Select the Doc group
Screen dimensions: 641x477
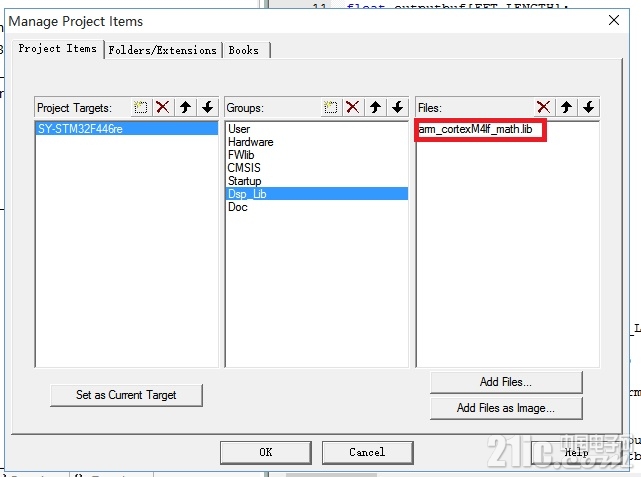tap(316, 207)
